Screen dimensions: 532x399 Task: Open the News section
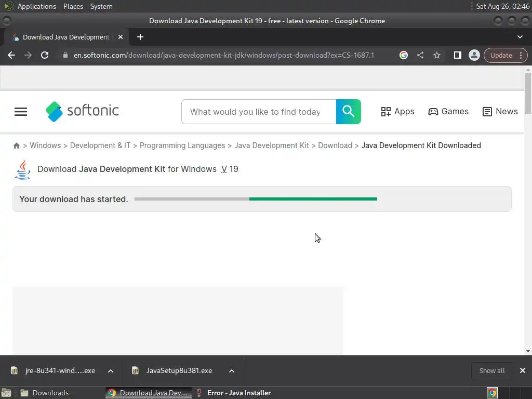500,111
